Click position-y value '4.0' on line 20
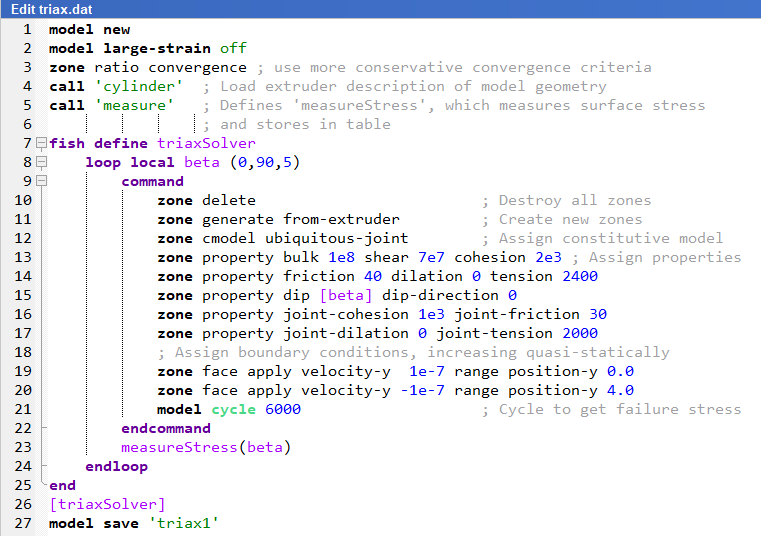Viewport: 761px width, 536px height. click(x=620, y=390)
